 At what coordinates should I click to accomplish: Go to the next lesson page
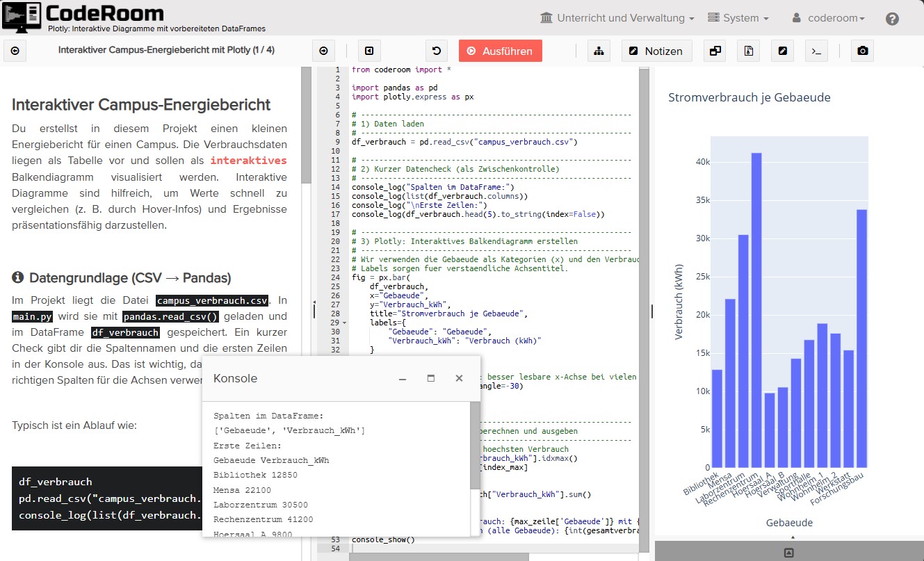click(323, 51)
